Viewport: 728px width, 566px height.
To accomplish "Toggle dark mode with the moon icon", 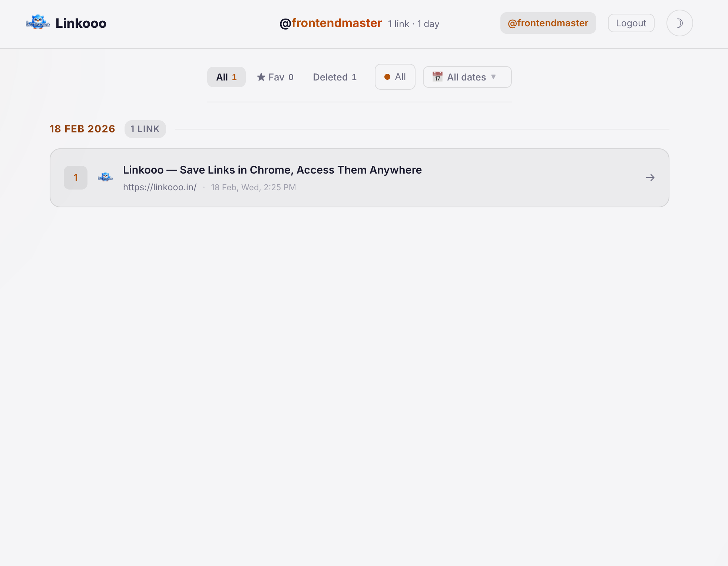I will [x=679, y=23].
